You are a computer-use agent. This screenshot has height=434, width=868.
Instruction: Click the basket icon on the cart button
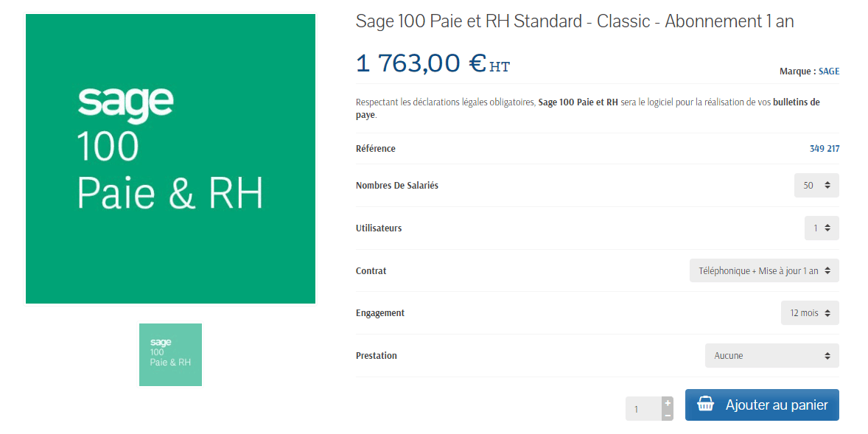pos(705,405)
